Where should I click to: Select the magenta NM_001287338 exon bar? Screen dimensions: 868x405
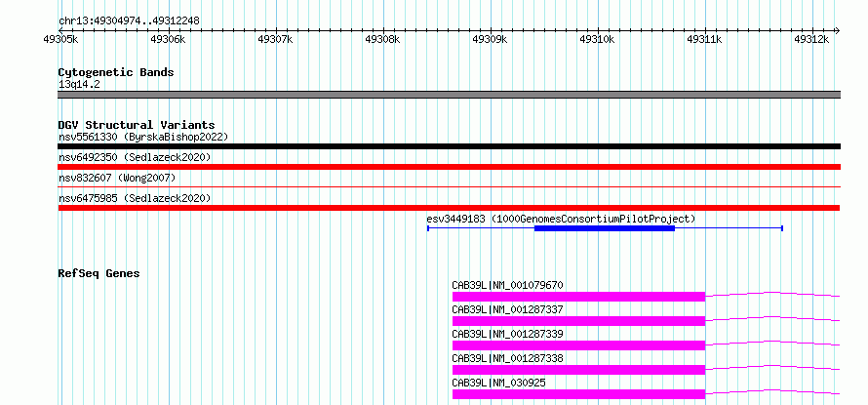coord(578,370)
